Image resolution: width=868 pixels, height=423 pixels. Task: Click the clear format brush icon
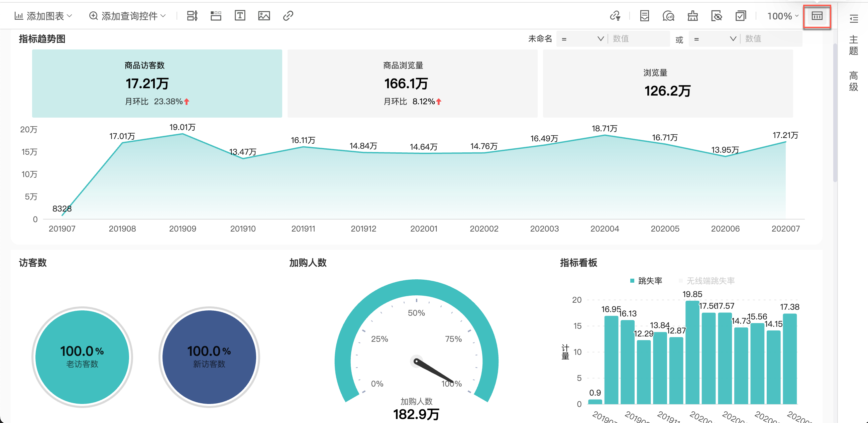pyautogui.click(x=692, y=15)
